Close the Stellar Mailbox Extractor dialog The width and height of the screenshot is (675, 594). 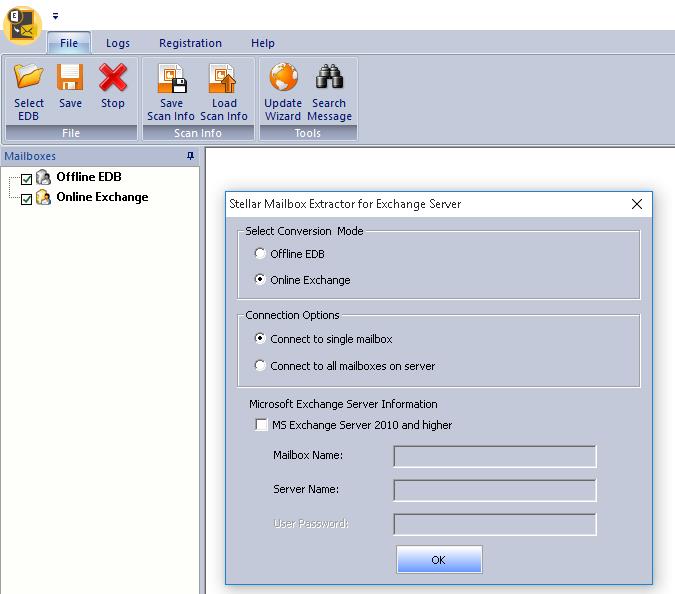637,204
